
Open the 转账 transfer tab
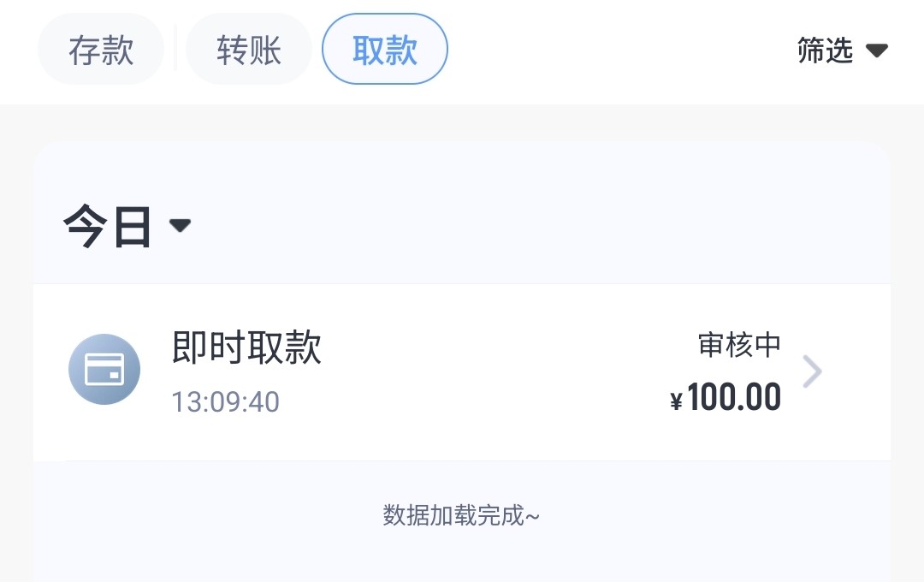coord(248,49)
